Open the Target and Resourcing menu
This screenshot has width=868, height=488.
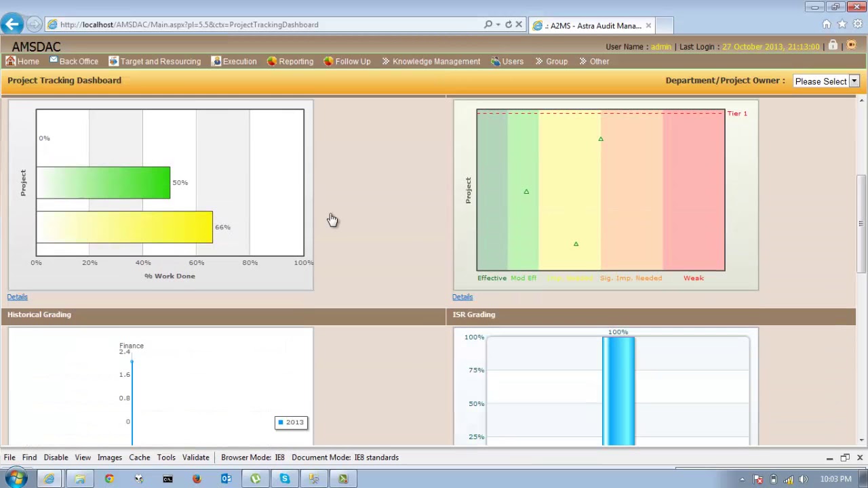pyautogui.click(x=155, y=61)
